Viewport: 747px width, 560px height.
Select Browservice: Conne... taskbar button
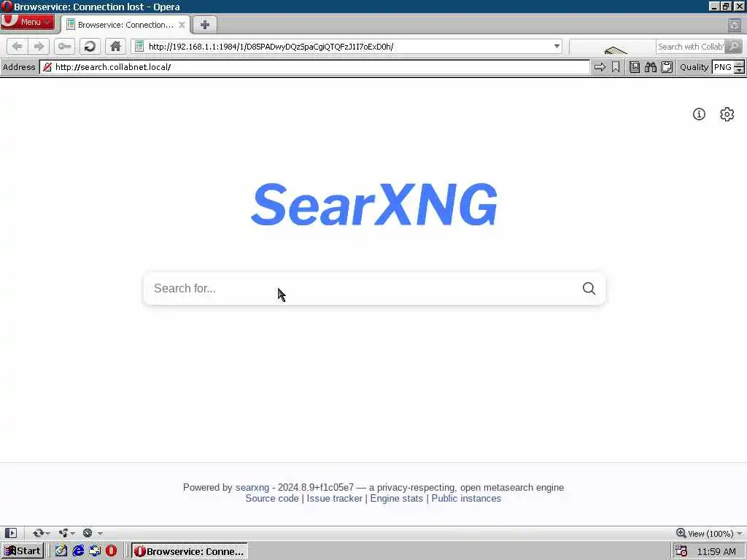[x=190, y=551]
